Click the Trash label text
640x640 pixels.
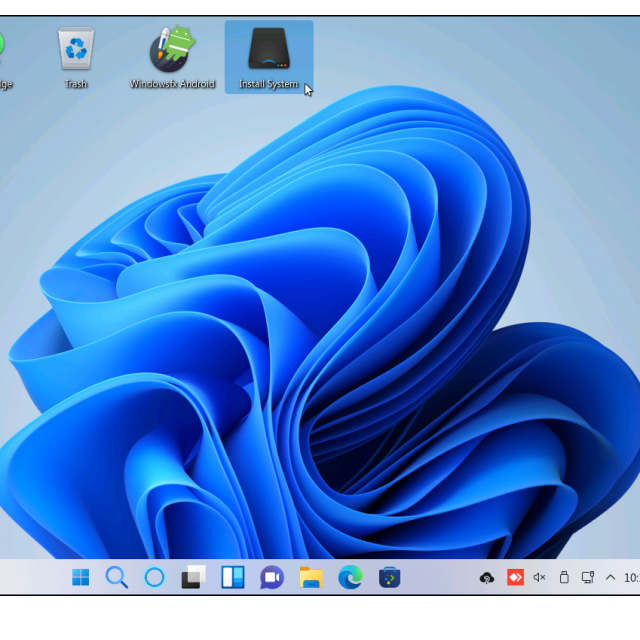click(x=76, y=84)
